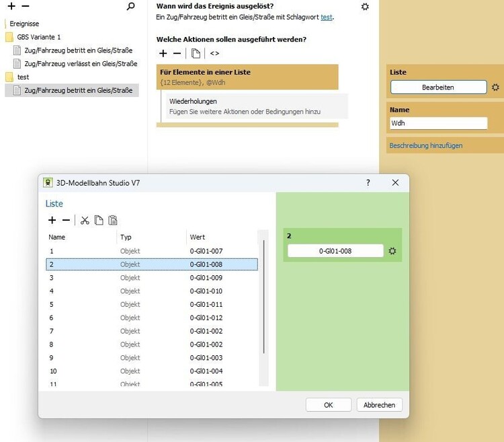Select list row 9 with 0-Gl01-003
The height and width of the screenshot is (442, 504).
point(152,358)
